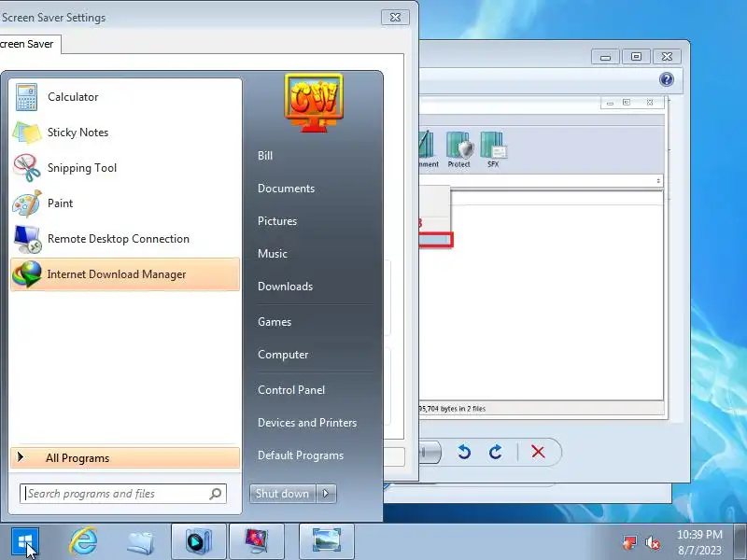
Task: Launch Internet Download Manager
Action: 125,274
